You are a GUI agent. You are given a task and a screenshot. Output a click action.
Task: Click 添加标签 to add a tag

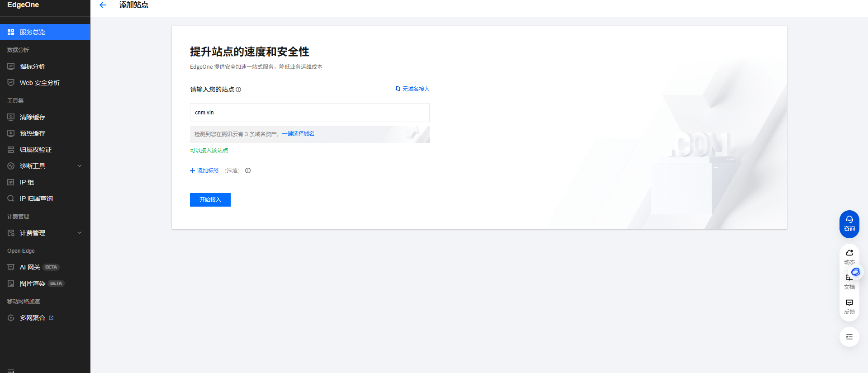coord(205,171)
